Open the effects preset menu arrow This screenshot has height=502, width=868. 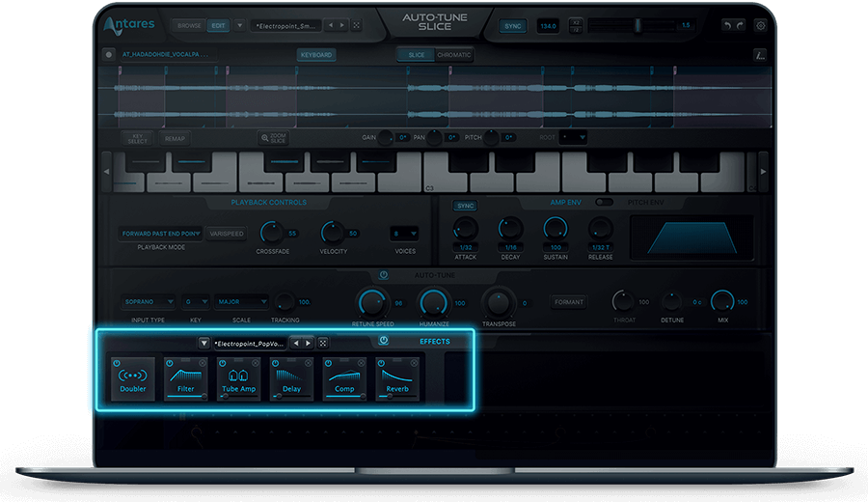(203, 343)
